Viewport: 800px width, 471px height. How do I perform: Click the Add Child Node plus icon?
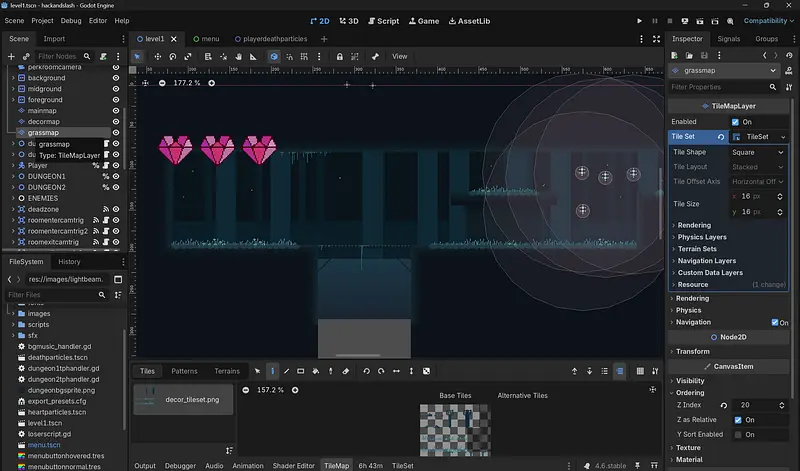pyautogui.click(x=13, y=57)
